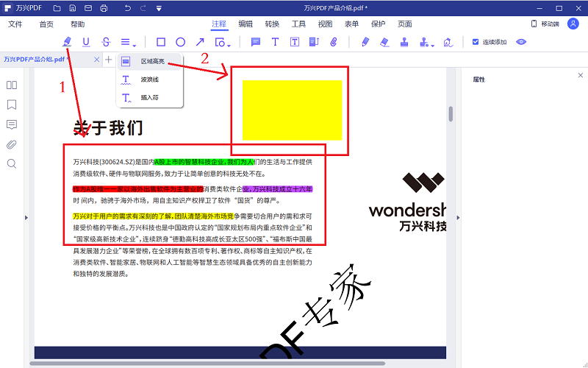
Task: Open the bookmarks sidebar panel
Action: [12, 105]
